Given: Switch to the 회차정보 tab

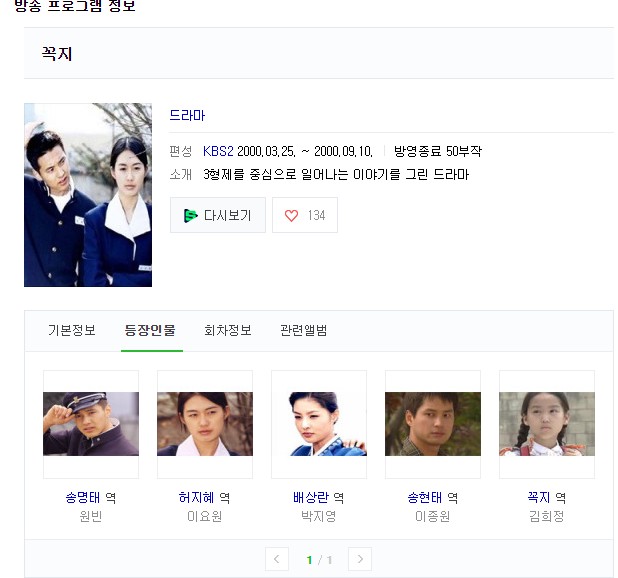Looking at the screenshot, I should pos(228,330).
